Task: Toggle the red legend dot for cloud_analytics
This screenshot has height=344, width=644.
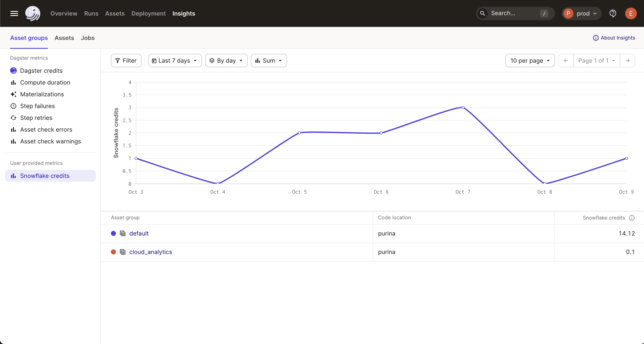Action: (113, 252)
